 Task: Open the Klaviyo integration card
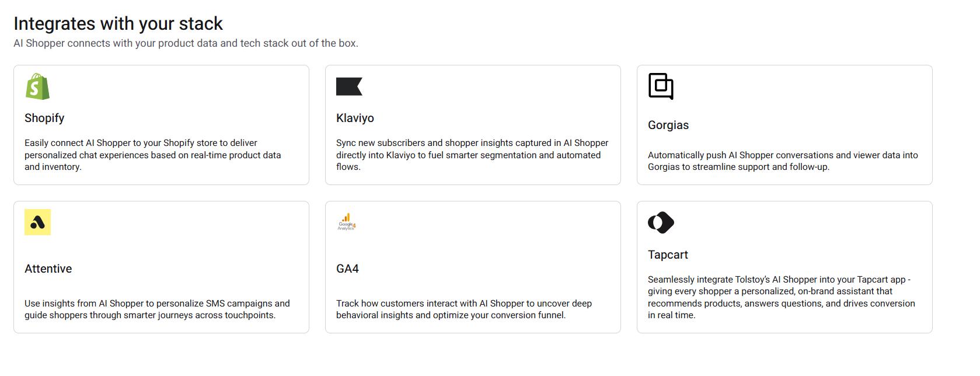click(x=473, y=124)
